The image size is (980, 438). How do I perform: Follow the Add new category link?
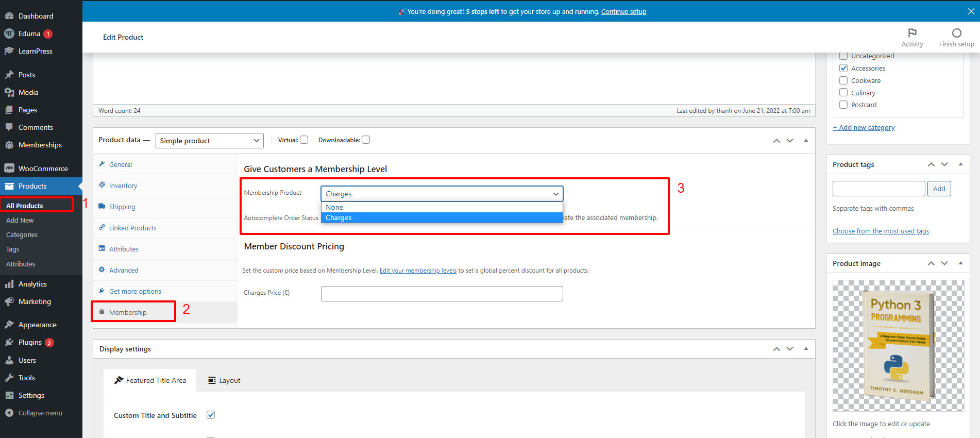click(x=864, y=127)
